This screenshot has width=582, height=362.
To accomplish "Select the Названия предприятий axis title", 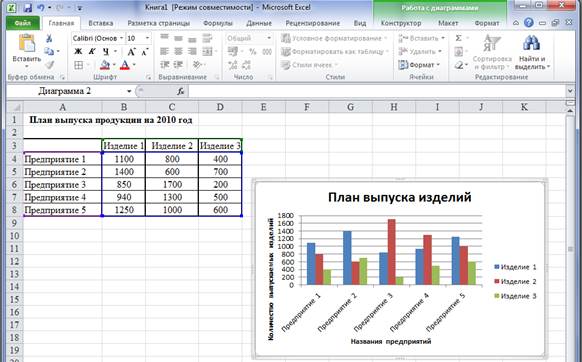I will coord(391,341).
